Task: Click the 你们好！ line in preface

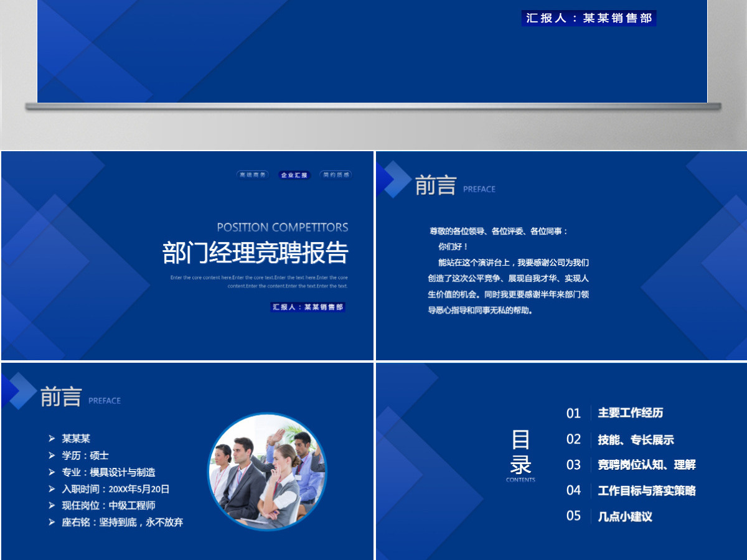Action: (x=453, y=246)
